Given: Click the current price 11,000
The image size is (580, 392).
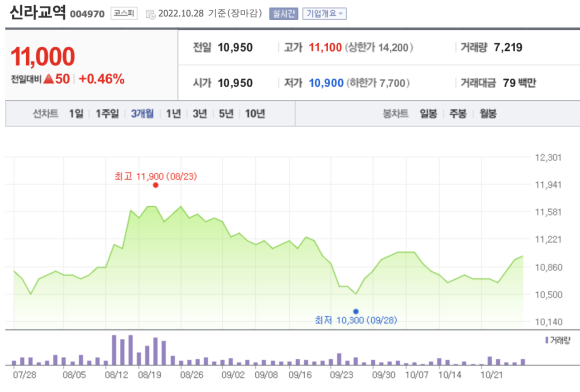Looking at the screenshot, I should tap(43, 57).
